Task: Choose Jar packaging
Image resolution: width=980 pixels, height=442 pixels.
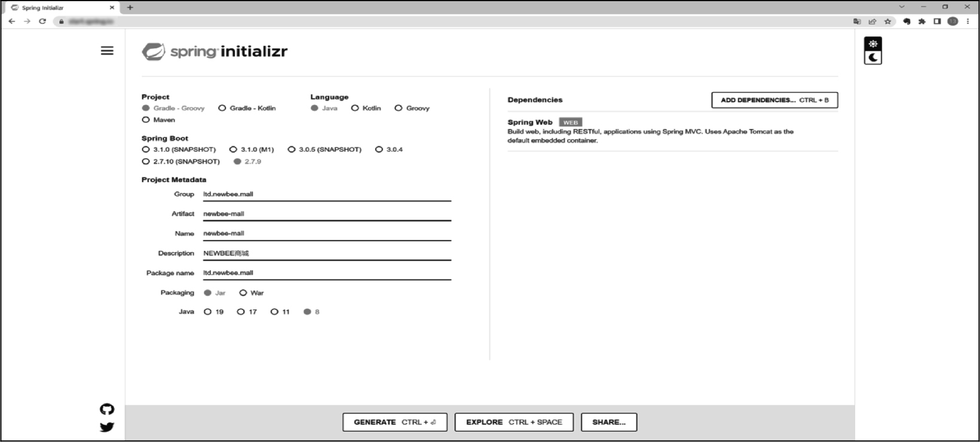Action: (215, 293)
